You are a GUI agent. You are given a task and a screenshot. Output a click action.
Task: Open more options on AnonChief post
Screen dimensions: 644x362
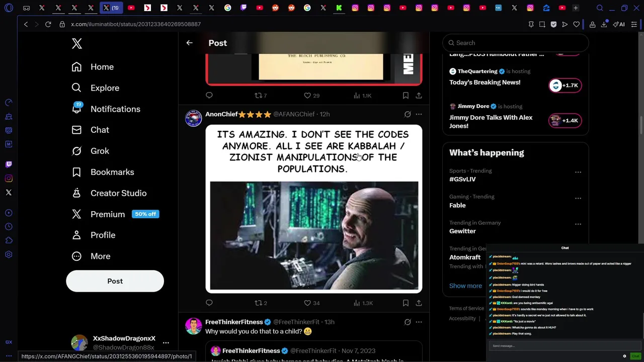tap(419, 114)
